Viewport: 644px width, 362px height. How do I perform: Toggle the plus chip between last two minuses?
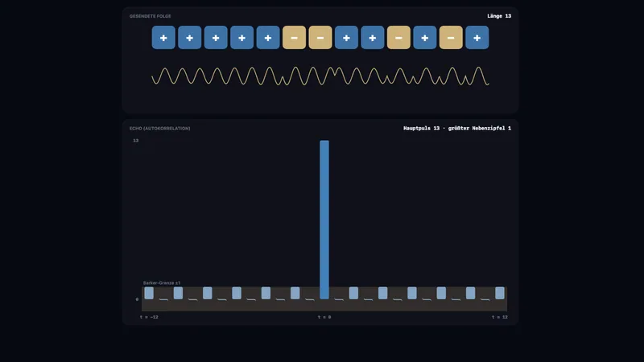(x=425, y=37)
